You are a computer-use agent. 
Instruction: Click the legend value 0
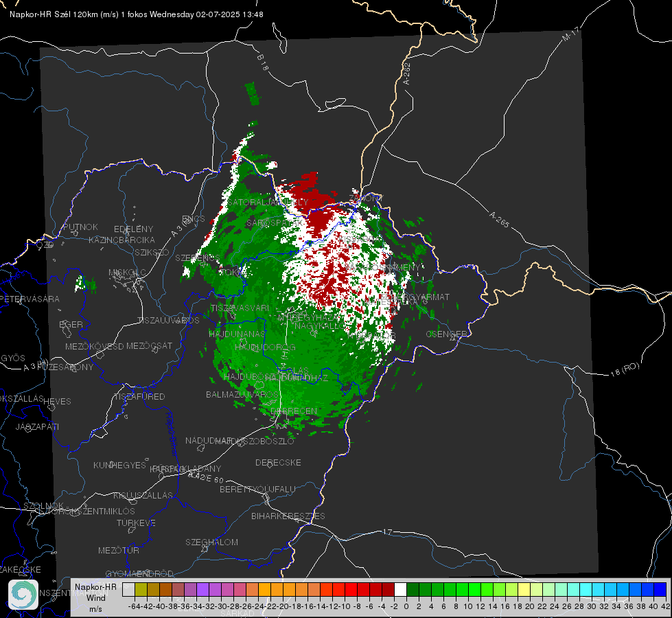(x=406, y=606)
